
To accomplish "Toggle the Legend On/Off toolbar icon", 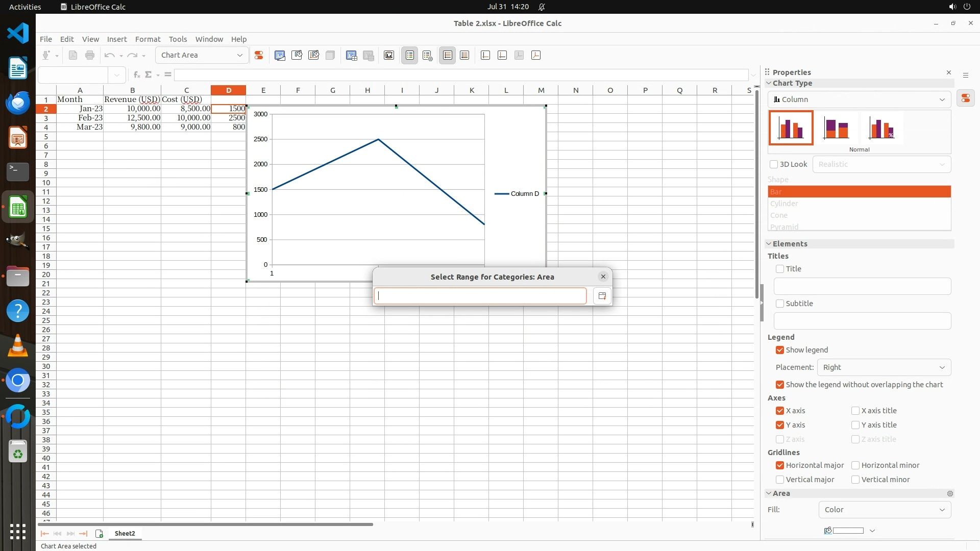I will click(410, 56).
